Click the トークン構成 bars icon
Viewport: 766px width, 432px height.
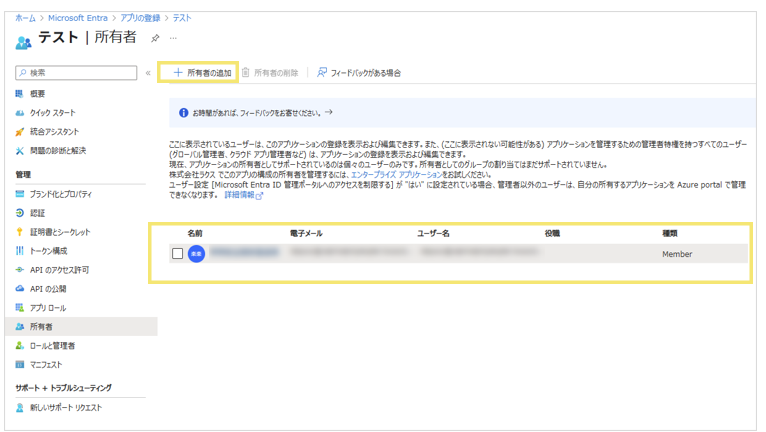(20, 251)
